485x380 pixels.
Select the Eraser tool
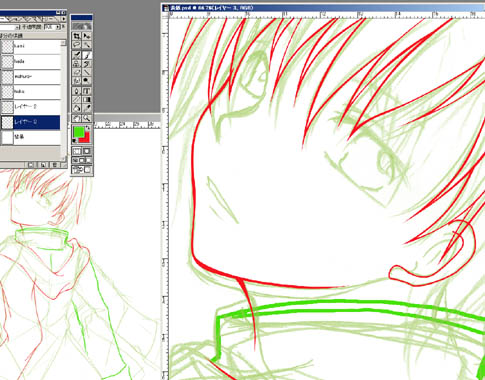[x=77, y=72]
